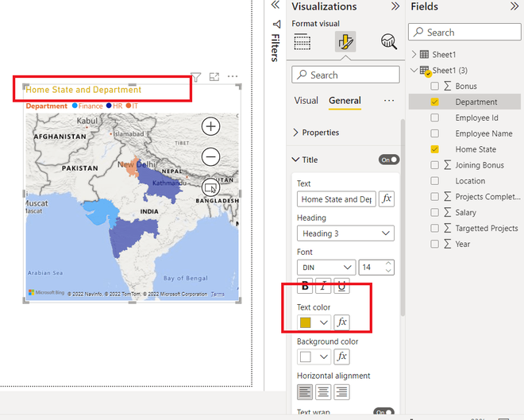524x420 pixels.
Task: Click the HR legend item
Action: click(114, 106)
